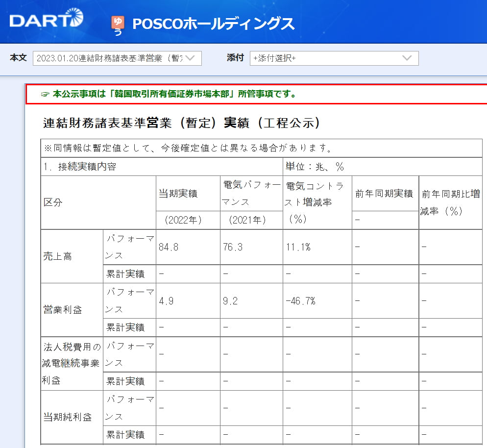
Task: Click the (2021年) cell
Action: tap(251, 220)
